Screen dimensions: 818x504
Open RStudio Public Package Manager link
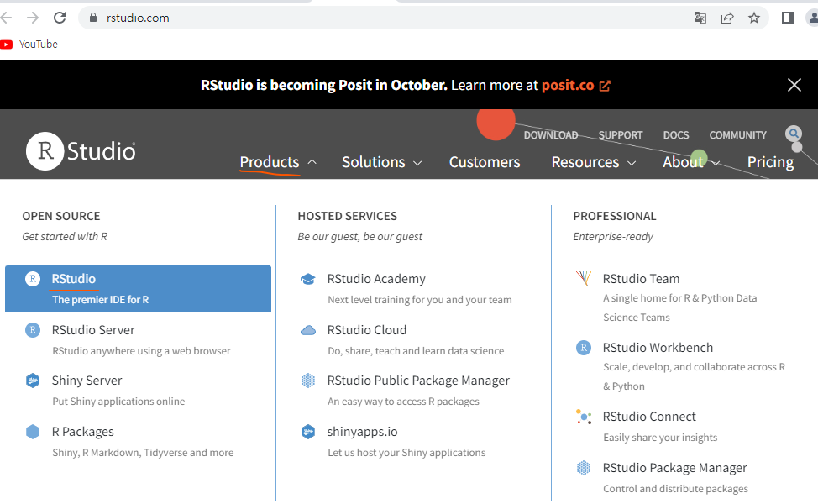click(418, 381)
